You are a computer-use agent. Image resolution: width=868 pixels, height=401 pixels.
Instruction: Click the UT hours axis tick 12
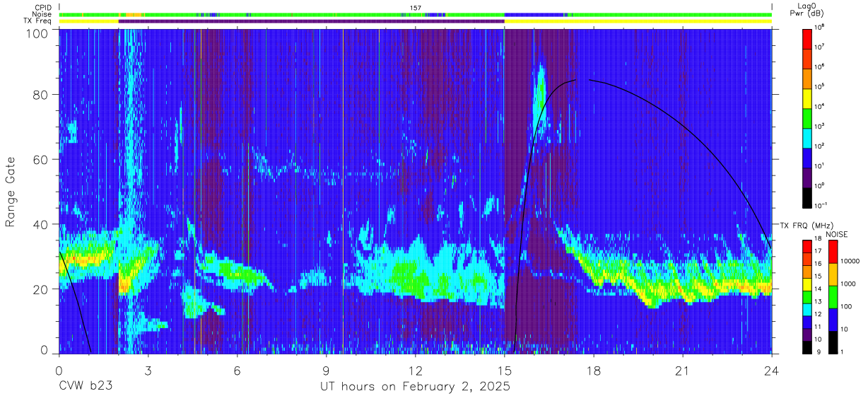coord(415,371)
